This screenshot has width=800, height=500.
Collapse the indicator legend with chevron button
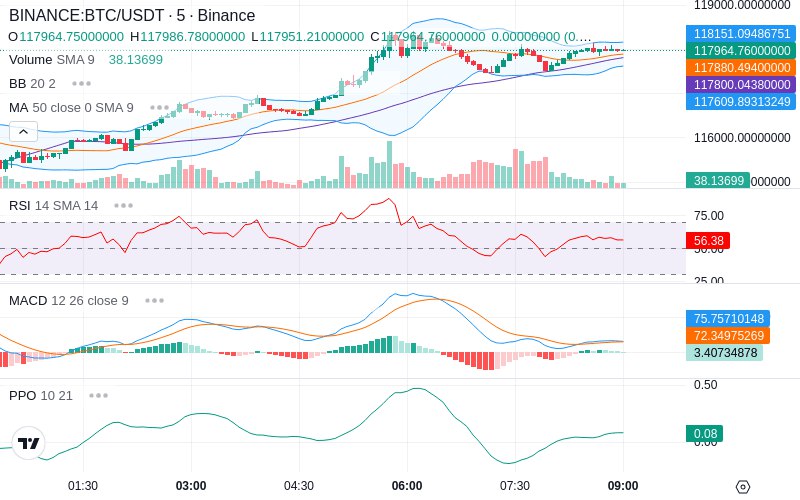[23, 132]
